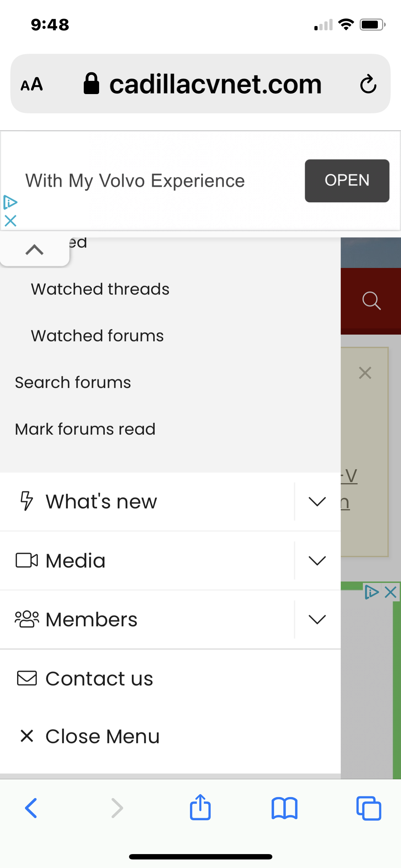
Task: Close the Volvo ad with X
Action: point(10,221)
